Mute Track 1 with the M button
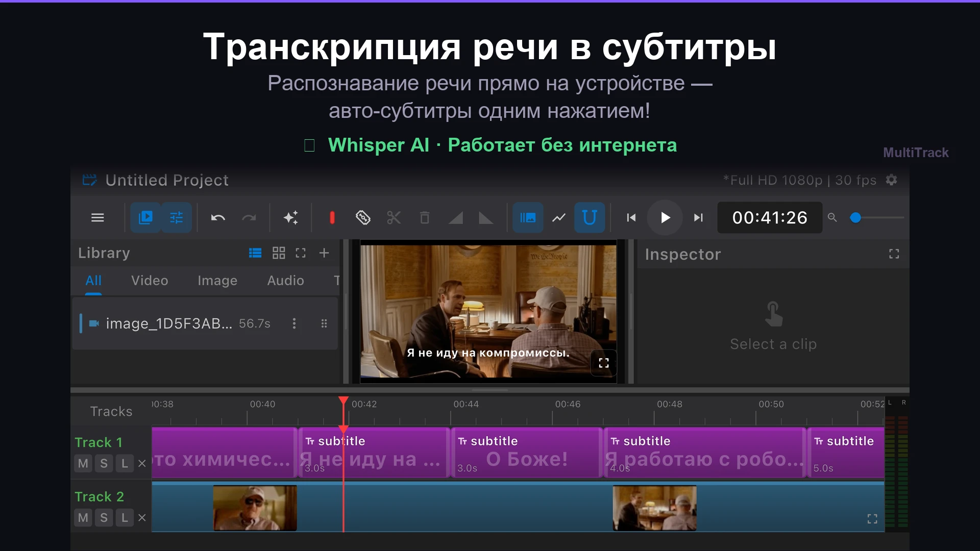Screen dimensions: 980x551 [83, 463]
